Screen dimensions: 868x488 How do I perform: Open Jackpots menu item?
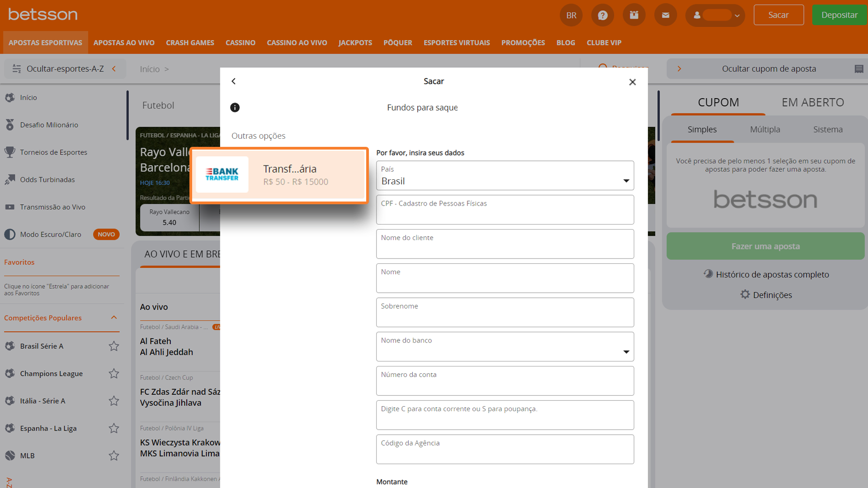pyautogui.click(x=355, y=42)
